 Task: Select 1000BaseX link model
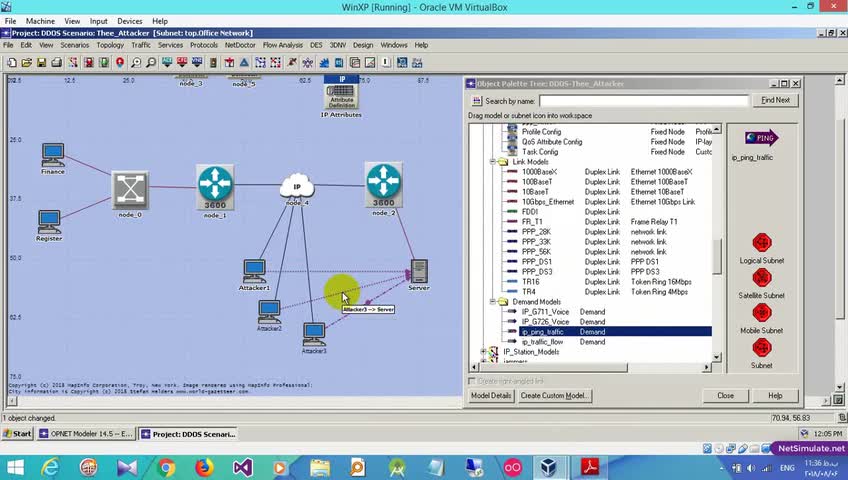539,172
